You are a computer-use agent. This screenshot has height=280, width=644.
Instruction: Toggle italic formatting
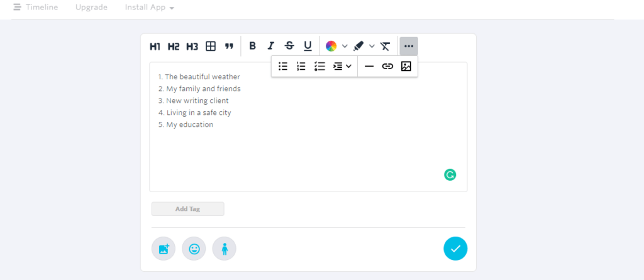pyautogui.click(x=270, y=46)
